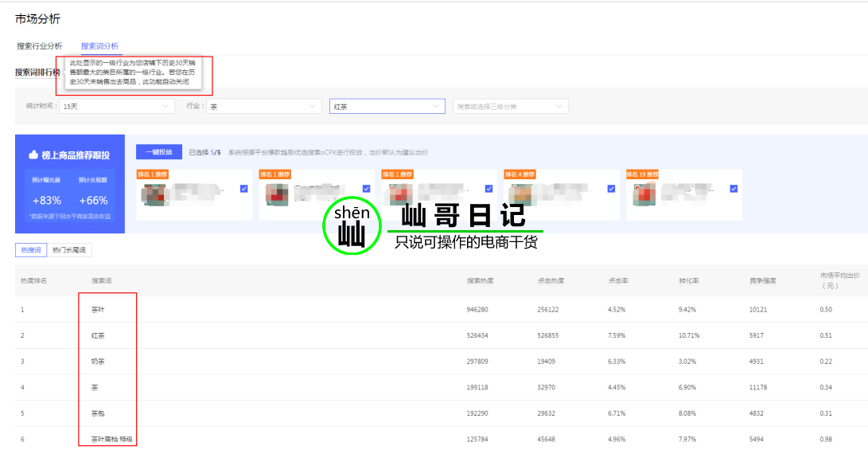This screenshot has height=450, width=868.
Task: Click the 点击率 column header
Action: point(618,280)
